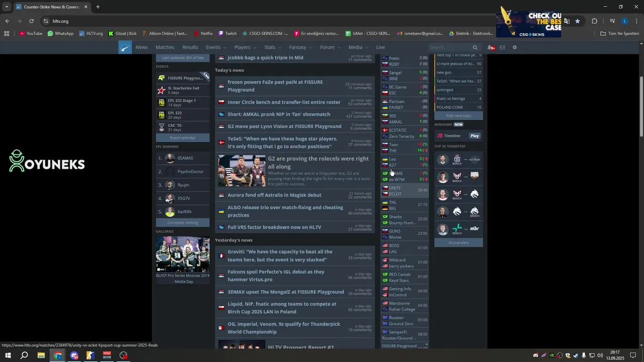
Task: Open the Live page
Action: (x=380, y=47)
